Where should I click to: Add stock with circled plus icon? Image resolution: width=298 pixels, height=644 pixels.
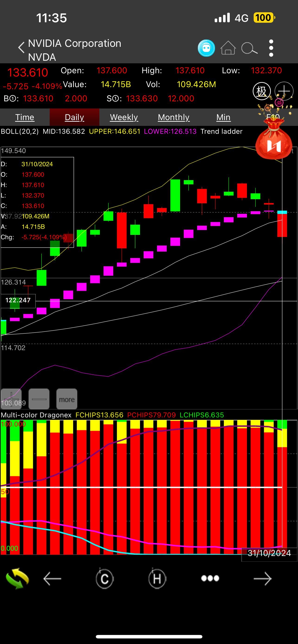[284, 91]
